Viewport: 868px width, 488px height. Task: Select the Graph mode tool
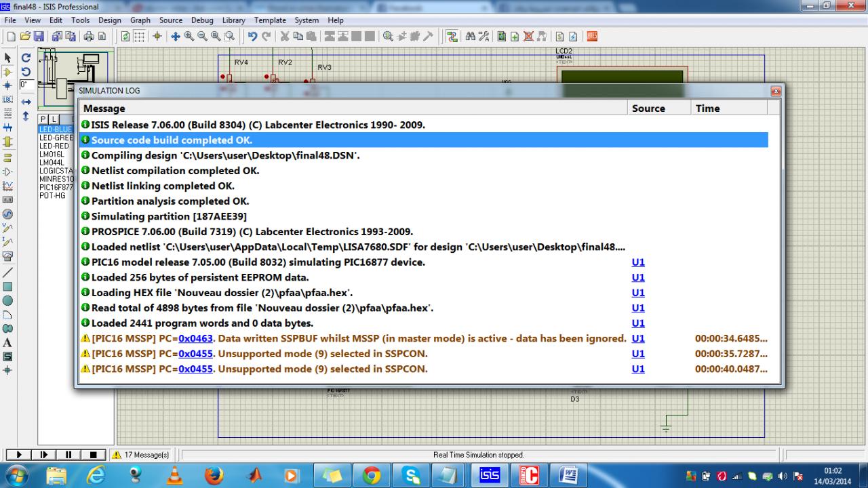click(8, 186)
